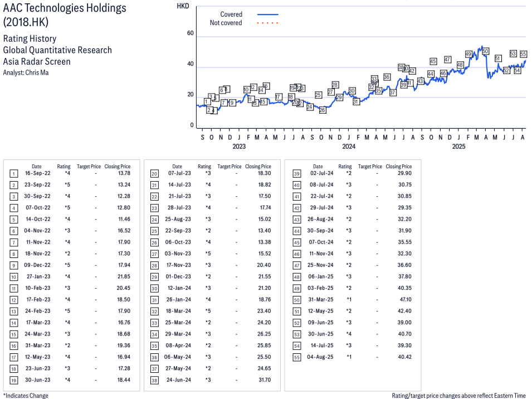Click the Closing Price header in first table

pos(118,167)
